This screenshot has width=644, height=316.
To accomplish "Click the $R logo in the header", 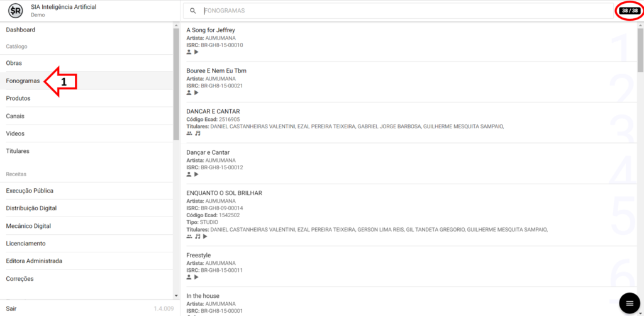I will (x=15, y=11).
